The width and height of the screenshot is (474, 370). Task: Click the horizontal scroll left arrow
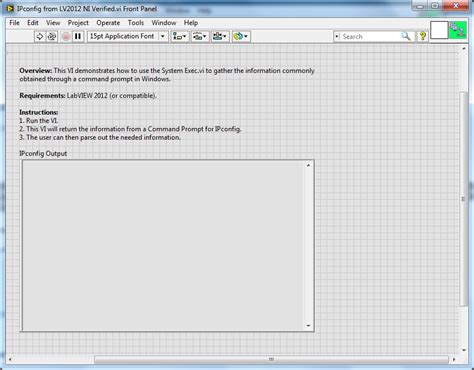(10, 359)
